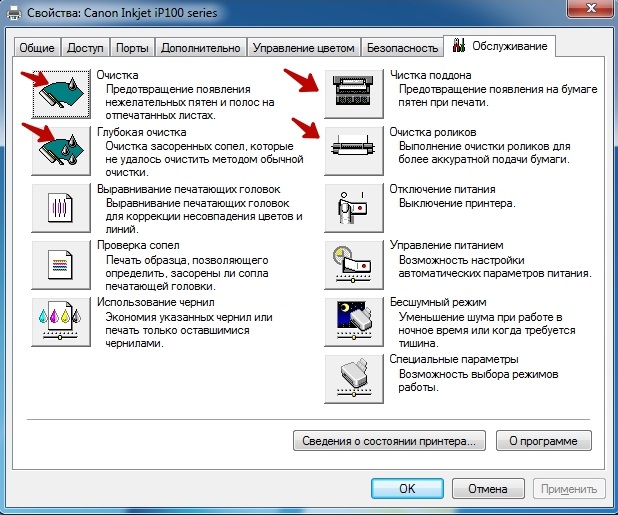Click Чистка поддона bottom plate cleaning icon
Viewport: 618px width, 515px height.
(x=352, y=94)
